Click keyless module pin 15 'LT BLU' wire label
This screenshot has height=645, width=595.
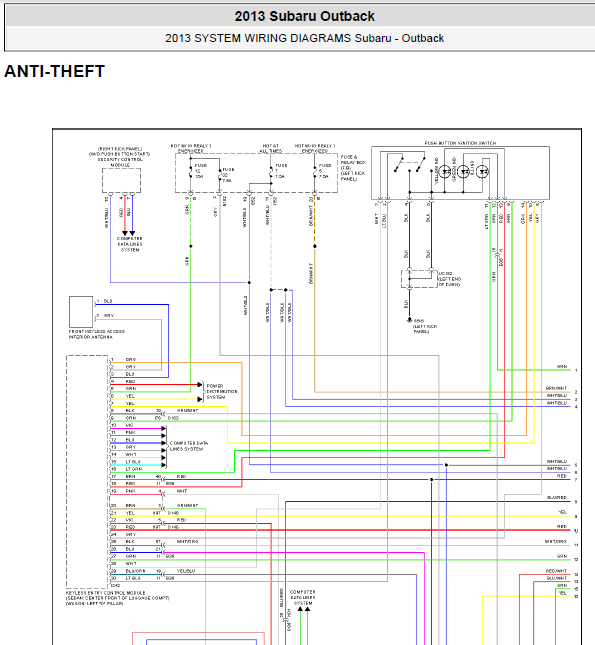pos(133,462)
